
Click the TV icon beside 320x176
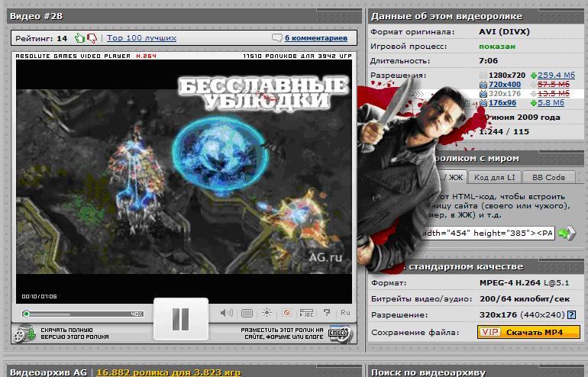point(483,94)
